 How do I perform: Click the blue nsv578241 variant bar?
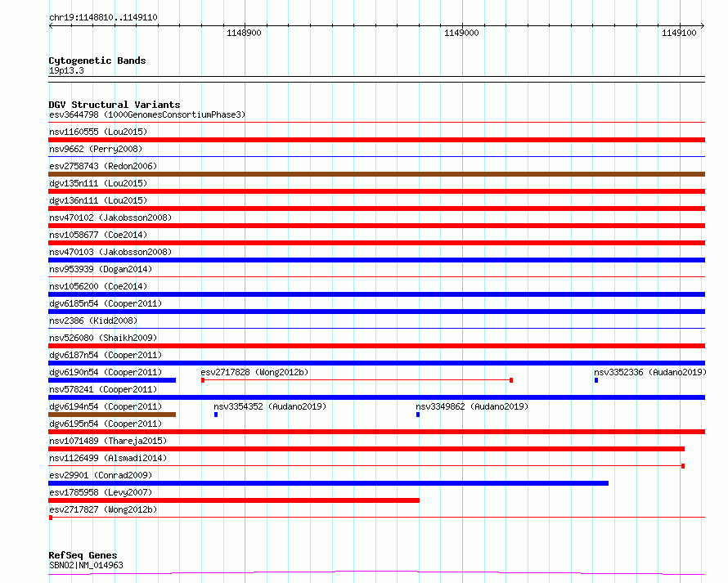click(376, 397)
